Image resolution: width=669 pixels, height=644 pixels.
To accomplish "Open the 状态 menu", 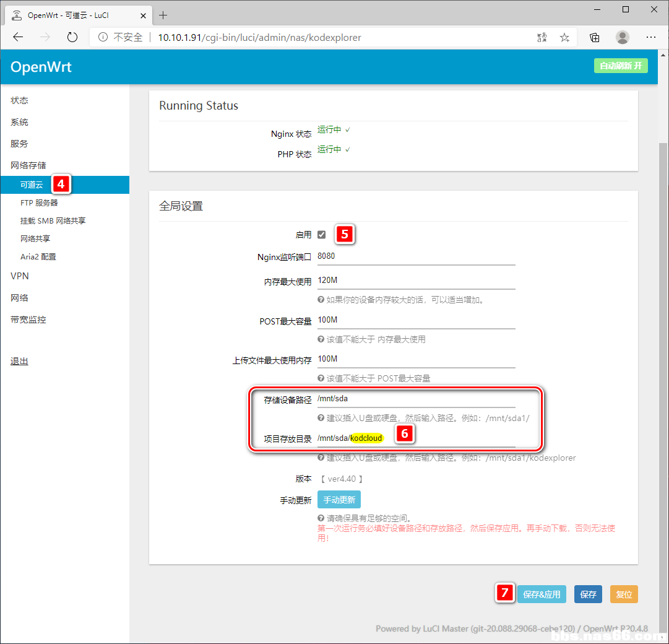I will pos(20,100).
